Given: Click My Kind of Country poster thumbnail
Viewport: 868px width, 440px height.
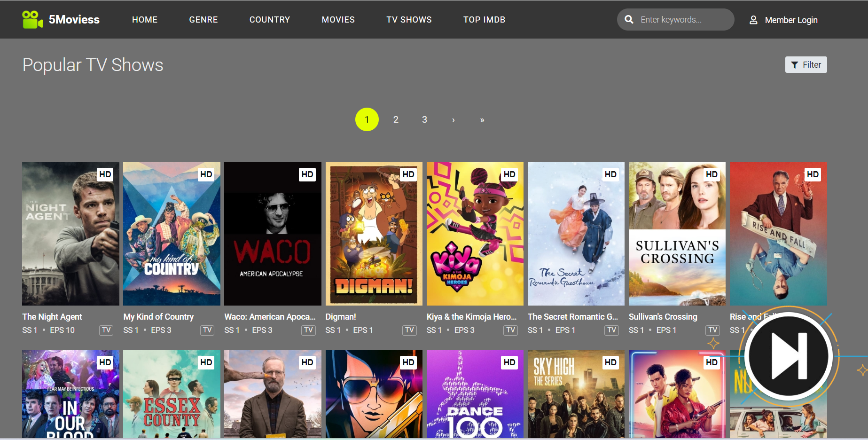Looking at the screenshot, I should click(172, 234).
